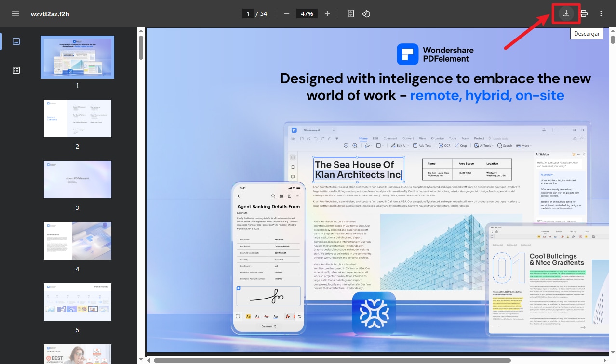Click the fit to page icon
616x364 pixels.
pos(351,13)
